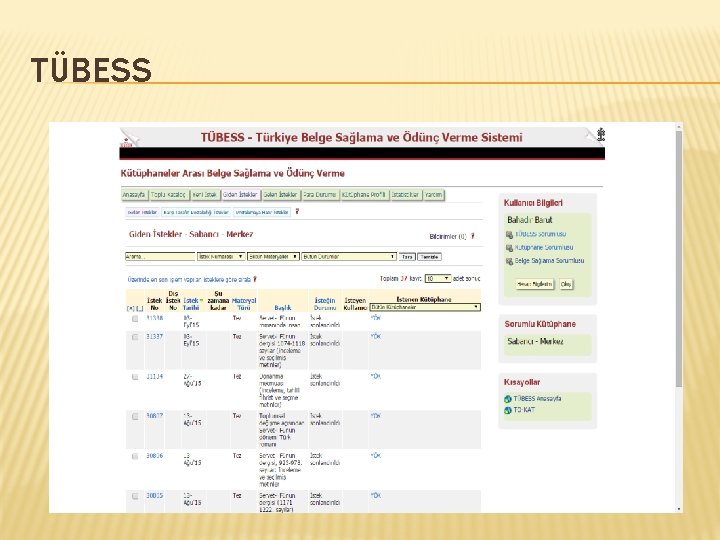Open the Toplu Katalog tab
720x540 pixels.
click(x=169, y=195)
